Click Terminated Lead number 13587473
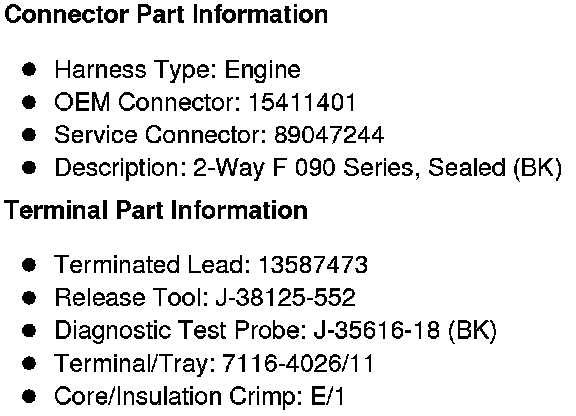Image resolution: width=576 pixels, height=416 pixels. click(x=313, y=265)
